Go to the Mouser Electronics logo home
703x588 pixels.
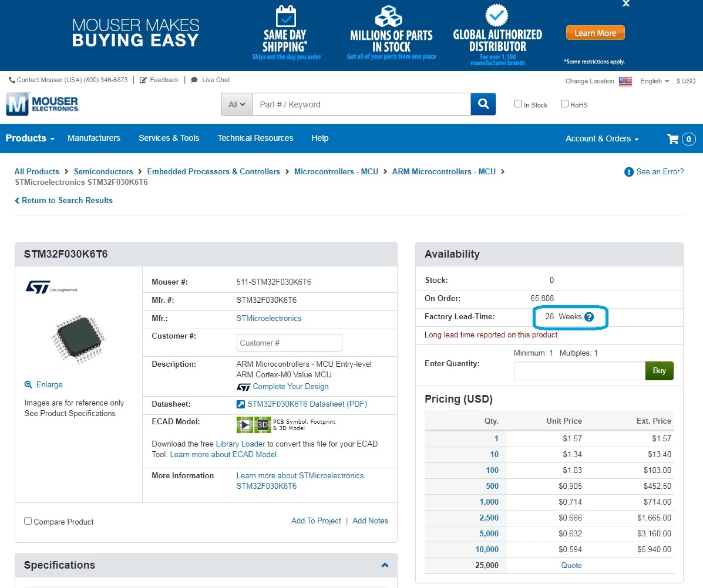tap(43, 104)
